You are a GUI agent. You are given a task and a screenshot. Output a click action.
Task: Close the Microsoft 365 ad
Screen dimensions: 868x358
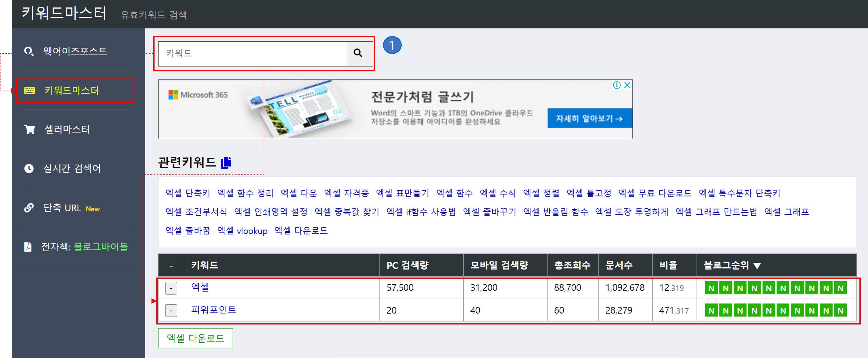[627, 85]
